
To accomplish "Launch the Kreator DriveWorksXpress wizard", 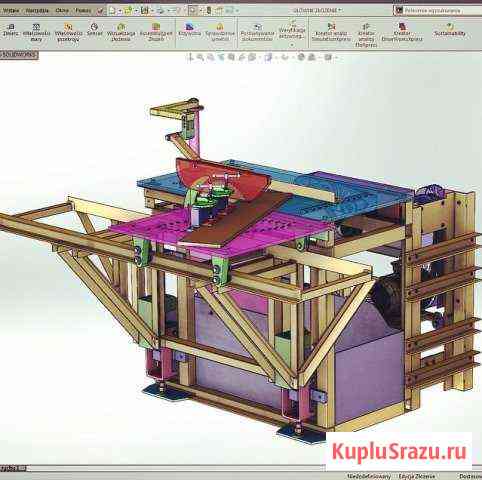I will click(x=402, y=32).
